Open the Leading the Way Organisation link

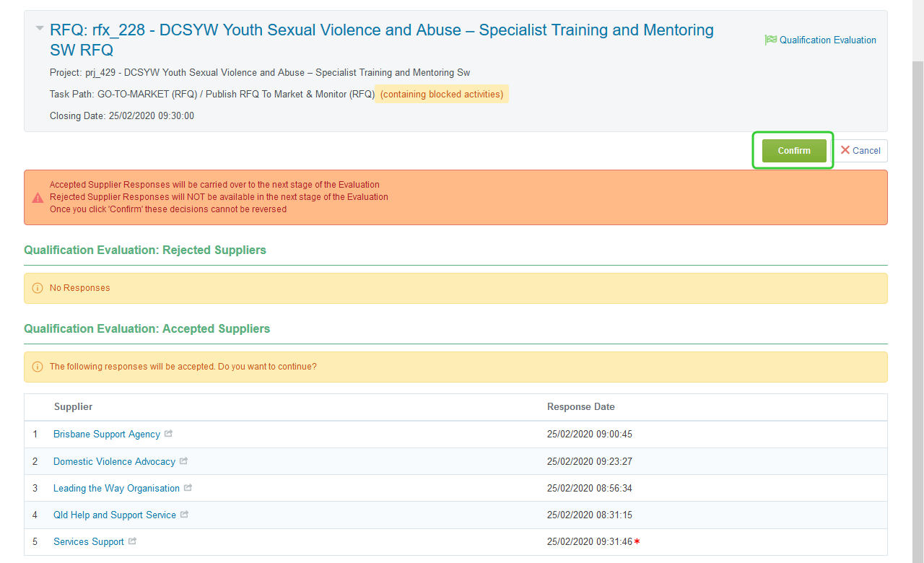[x=116, y=489]
